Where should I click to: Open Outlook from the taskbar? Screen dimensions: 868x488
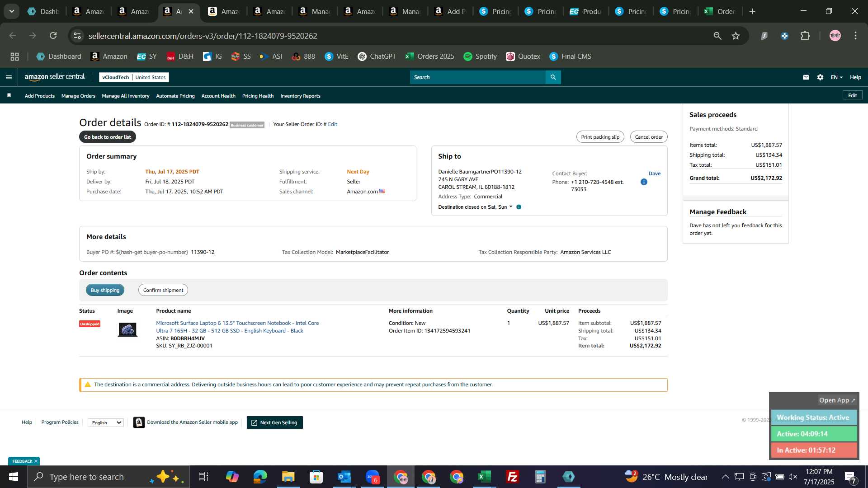point(344,477)
